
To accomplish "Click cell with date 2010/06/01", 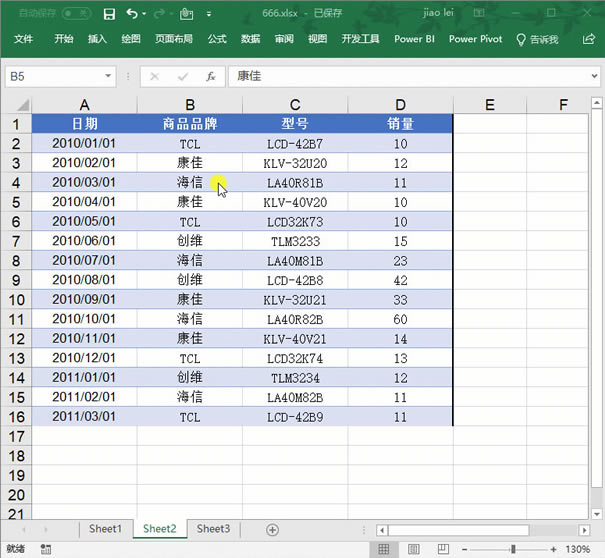I will (84, 241).
